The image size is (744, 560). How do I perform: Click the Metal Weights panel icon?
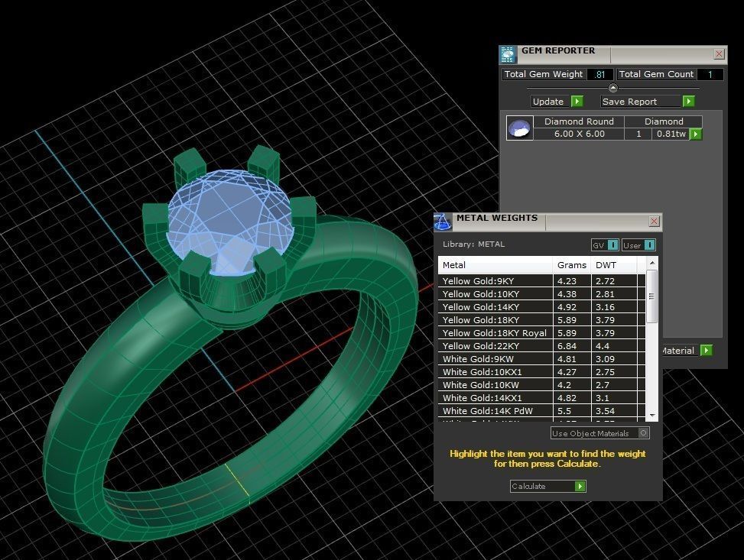click(x=442, y=222)
